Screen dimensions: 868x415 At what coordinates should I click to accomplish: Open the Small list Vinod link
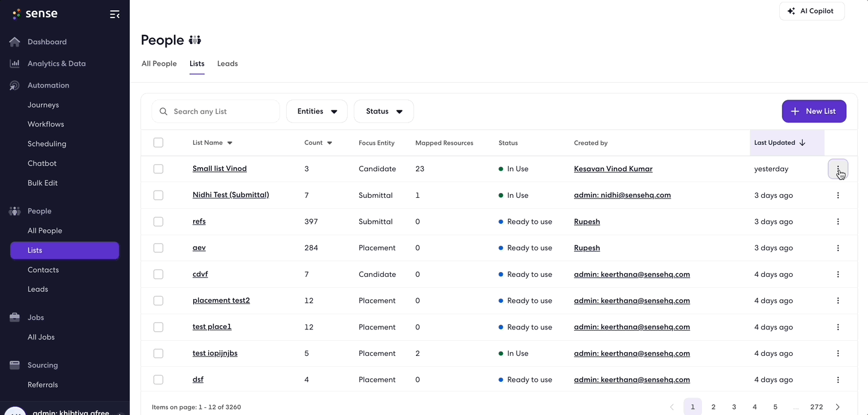(220, 169)
